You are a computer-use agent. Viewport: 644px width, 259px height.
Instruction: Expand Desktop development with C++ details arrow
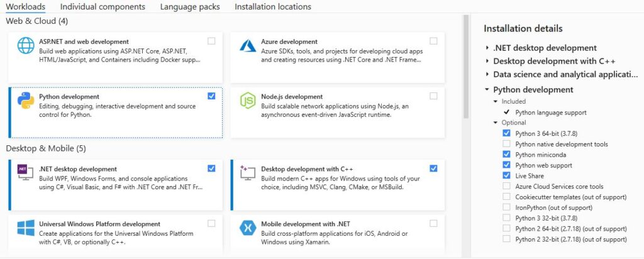487,61
